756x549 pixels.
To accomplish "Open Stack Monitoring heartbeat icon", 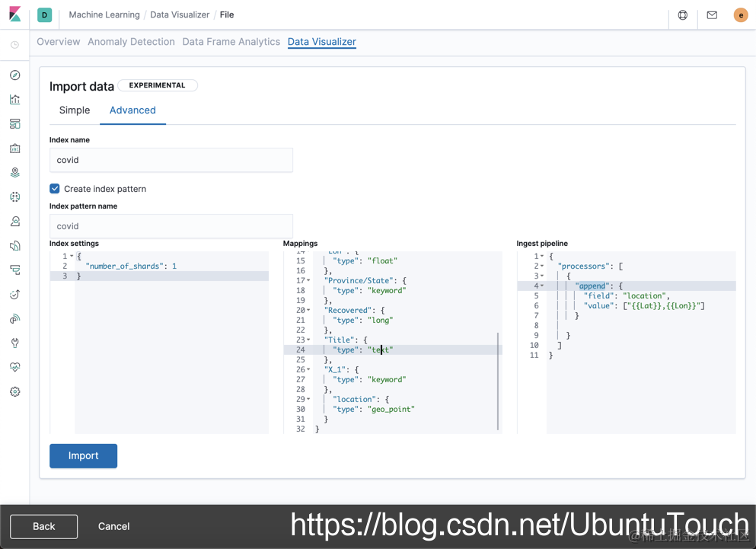I will [x=15, y=367].
